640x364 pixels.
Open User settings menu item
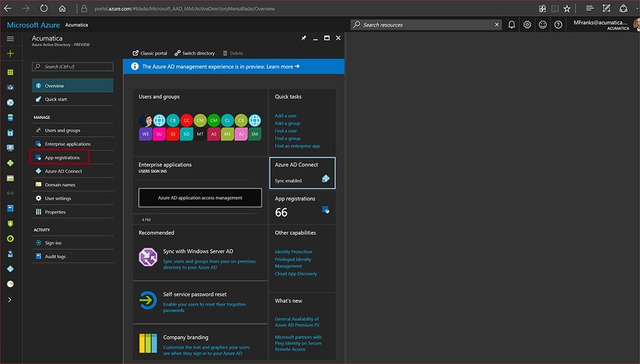coord(72,198)
